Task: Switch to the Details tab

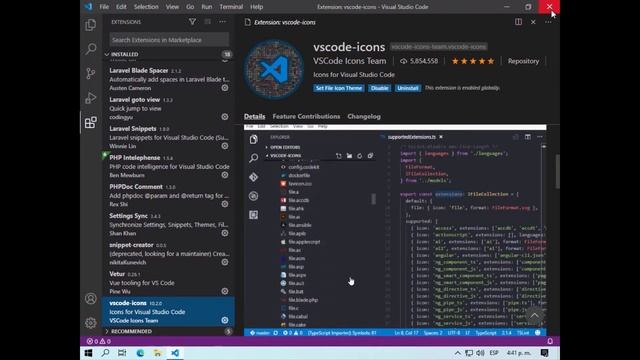Action: (255, 116)
